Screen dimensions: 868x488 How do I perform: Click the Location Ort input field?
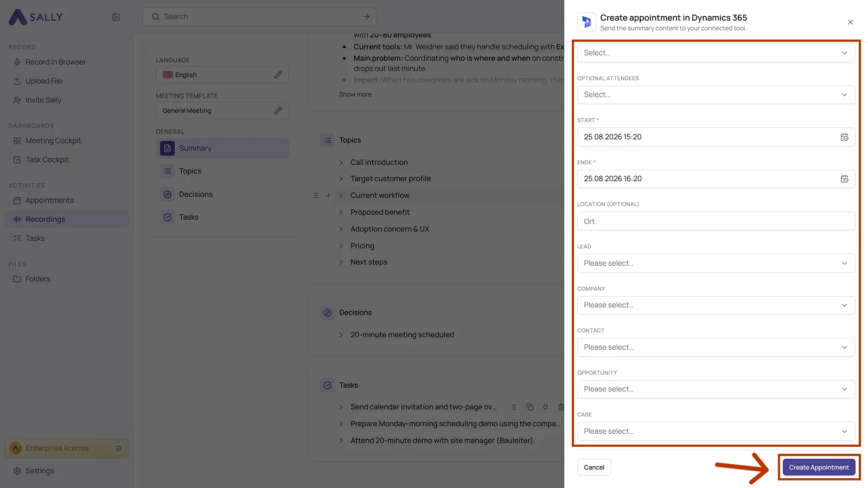coord(716,221)
